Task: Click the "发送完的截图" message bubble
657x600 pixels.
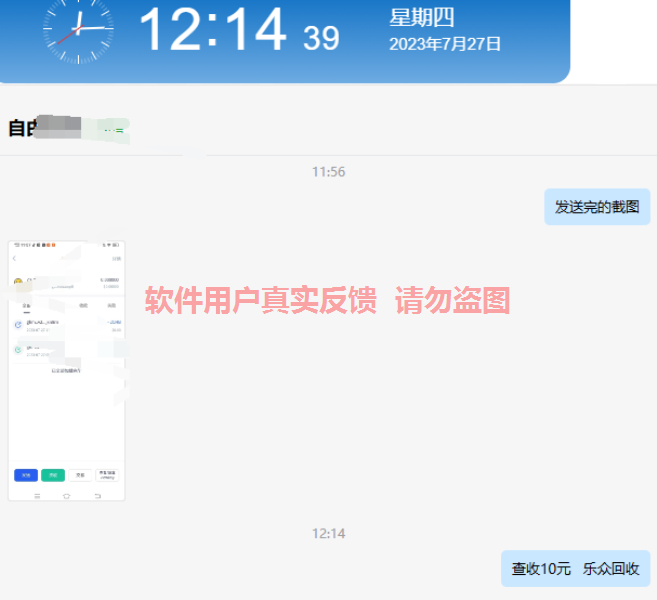Action: point(597,207)
